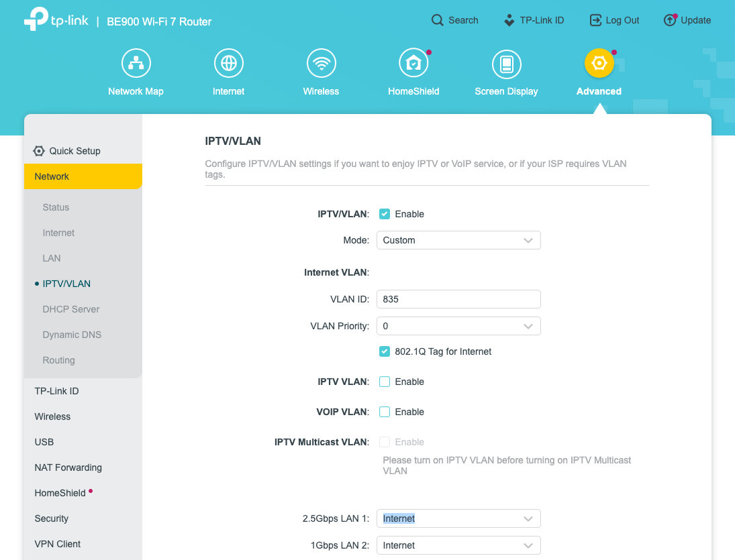Open Routing in the sidebar
This screenshot has height=560, width=735.
pyautogui.click(x=58, y=361)
